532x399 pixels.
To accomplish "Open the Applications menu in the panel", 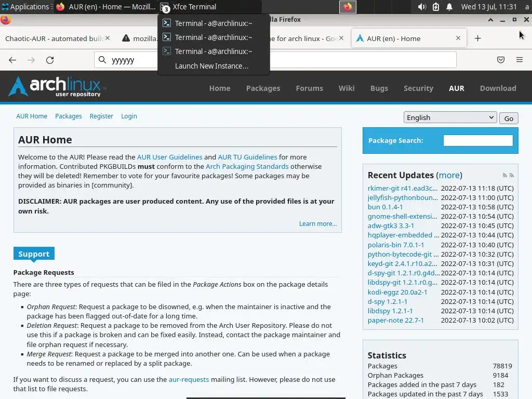I will pyautogui.click(x=26, y=7).
